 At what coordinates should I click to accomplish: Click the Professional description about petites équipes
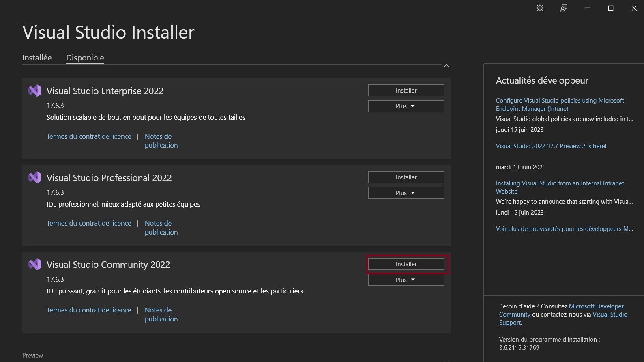pos(123,204)
